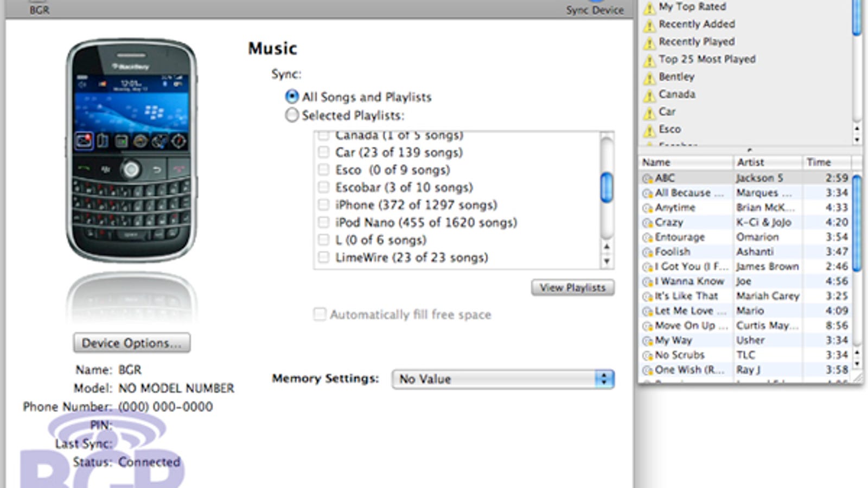Select Ashanti artist cell
Image resolution: width=868 pixels, height=488 pixels.
pos(767,252)
